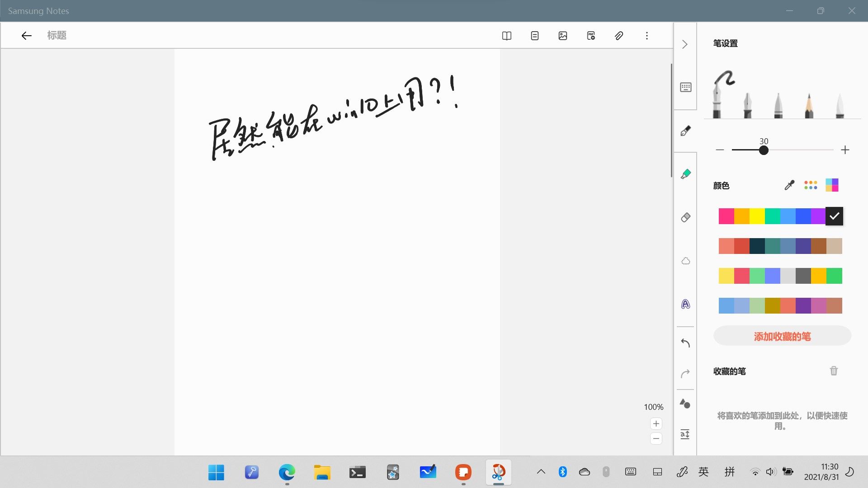This screenshot has height=488, width=868.
Task: Show hidden system tray icons
Action: [541, 472]
